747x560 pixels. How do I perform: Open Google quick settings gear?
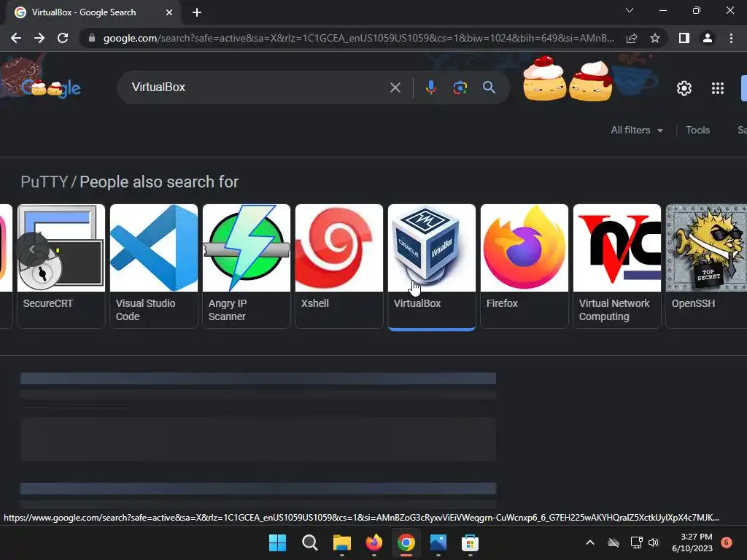pos(684,88)
